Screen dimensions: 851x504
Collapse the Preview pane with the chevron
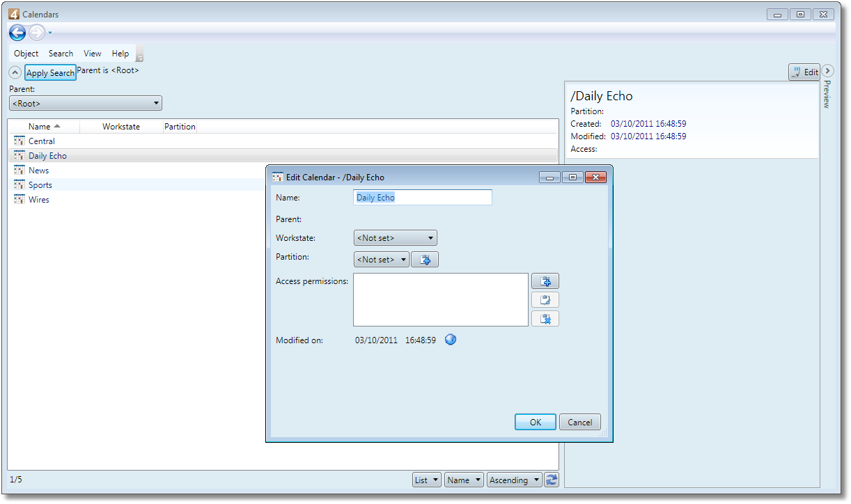[x=827, y=70]
